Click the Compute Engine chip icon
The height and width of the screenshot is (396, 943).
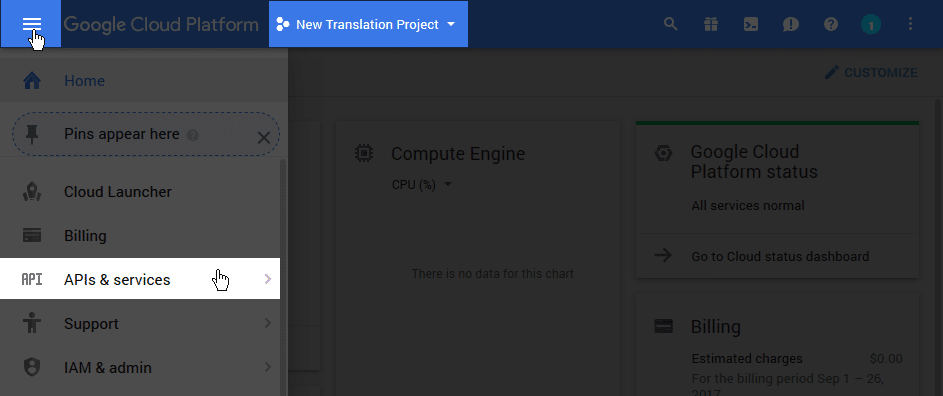[x=363, y=153]
